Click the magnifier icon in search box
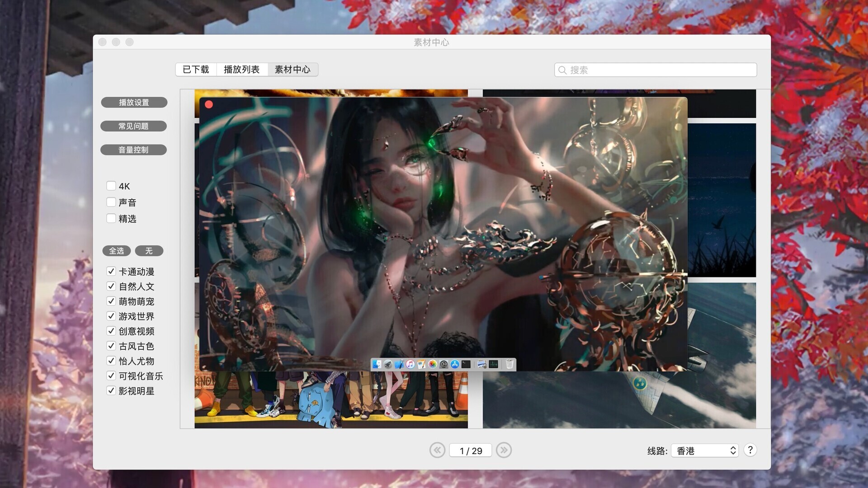868x488 pixels. click(x=562, y=70)
